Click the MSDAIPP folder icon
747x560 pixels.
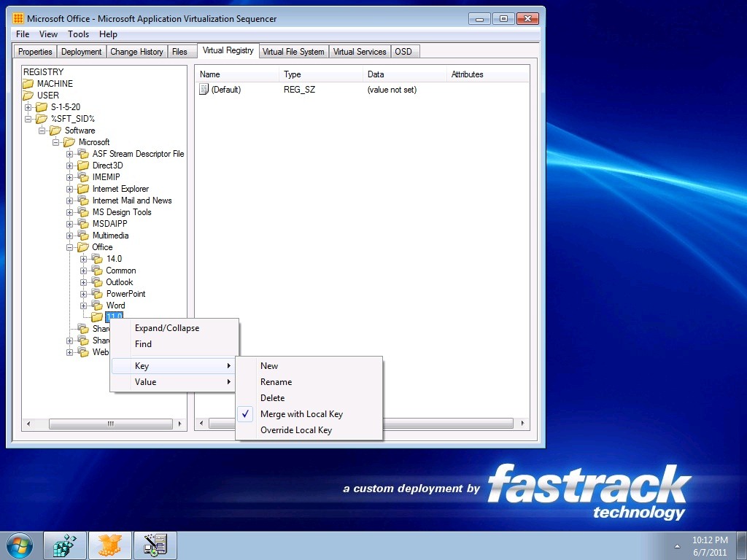[x=83, y=224]
